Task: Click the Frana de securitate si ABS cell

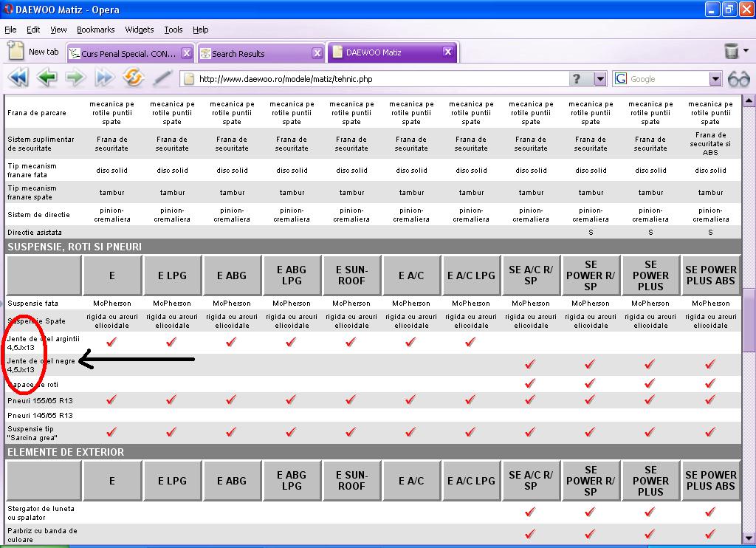Action: click(x=710, y=144)
